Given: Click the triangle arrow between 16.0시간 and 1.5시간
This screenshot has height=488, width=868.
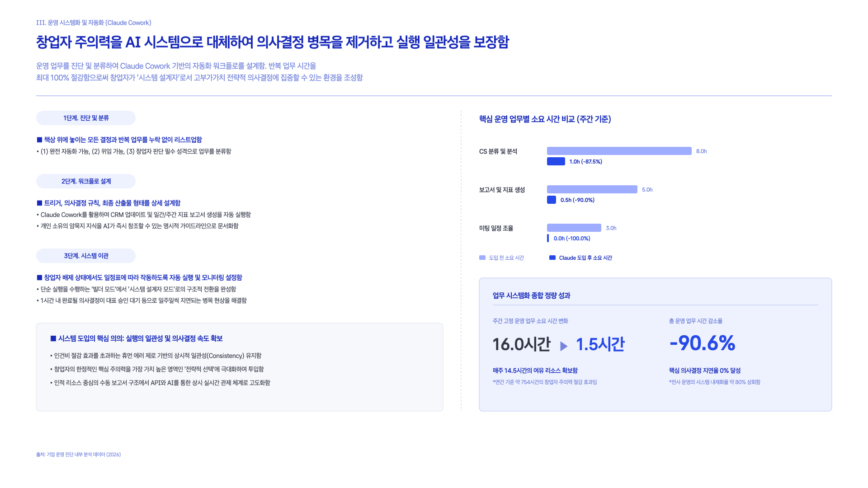Looking at the screenshot, I should [564, 346].
